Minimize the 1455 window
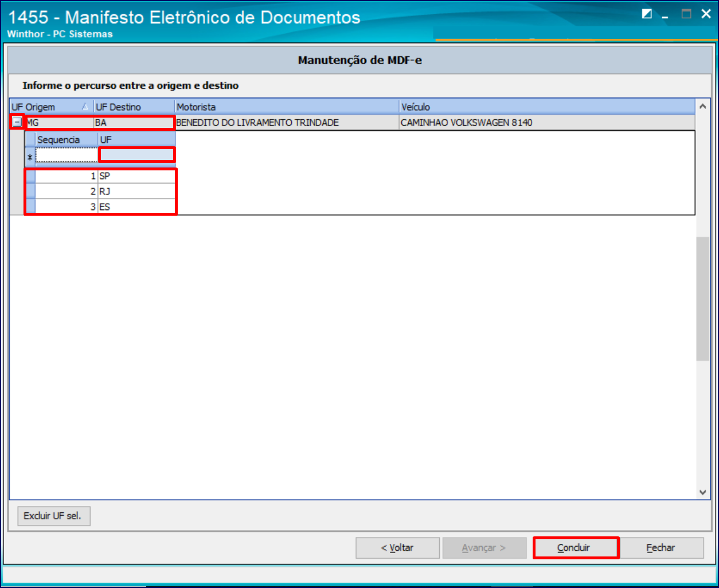 (x=666, y=15)
